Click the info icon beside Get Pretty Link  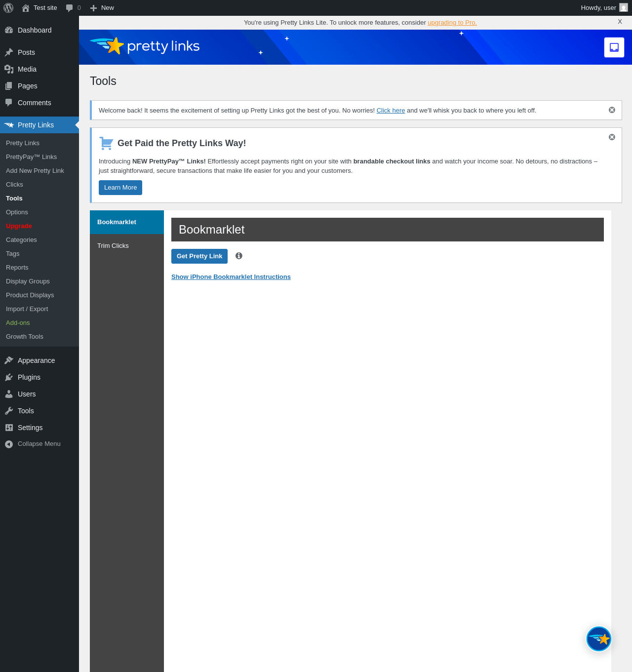pos(239,256)
